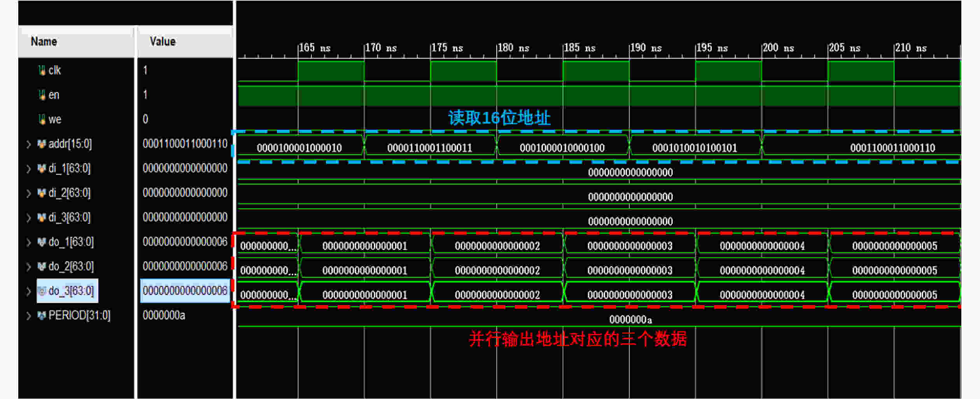Click the Name column header
The height and width of the screenshot is (399, 980).
(x=44, y=42)
